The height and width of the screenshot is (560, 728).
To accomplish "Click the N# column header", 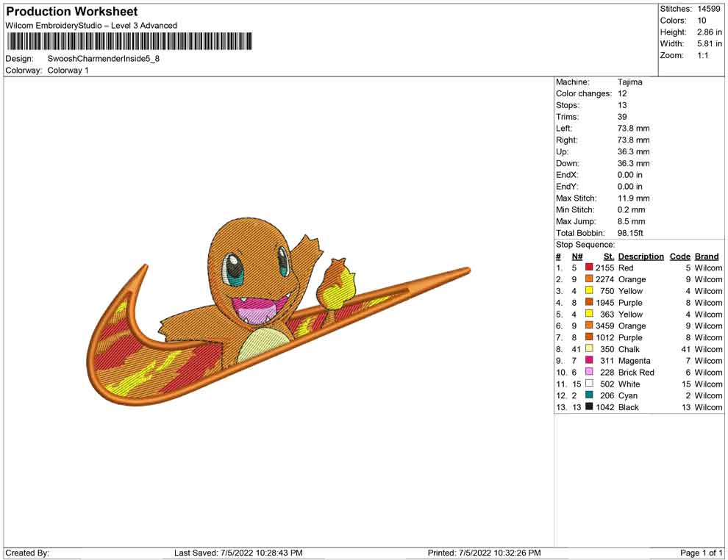I will 577,256.
